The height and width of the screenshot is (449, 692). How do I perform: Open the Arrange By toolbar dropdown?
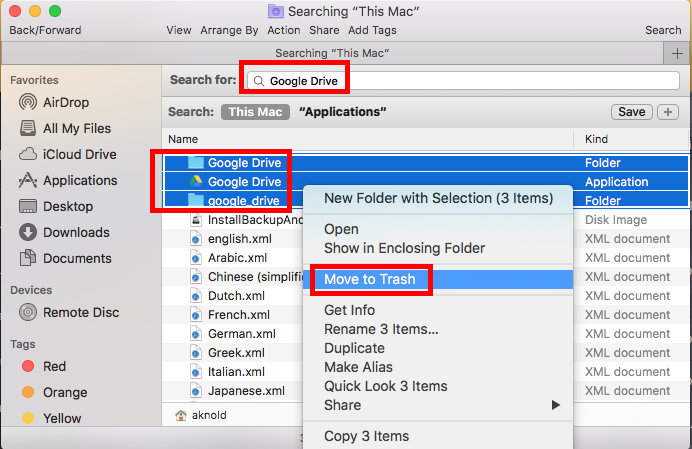228,30
